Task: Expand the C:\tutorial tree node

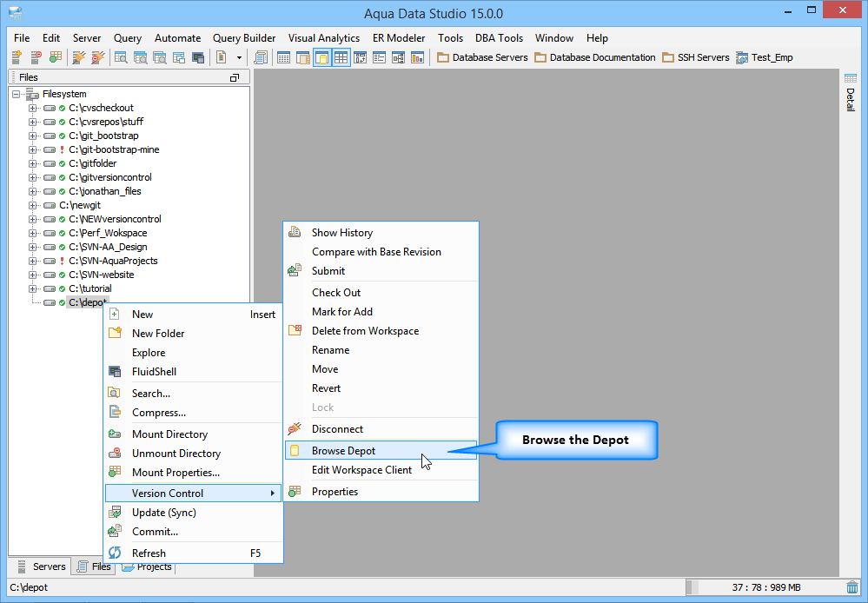Action: click(x=33, y=288)
